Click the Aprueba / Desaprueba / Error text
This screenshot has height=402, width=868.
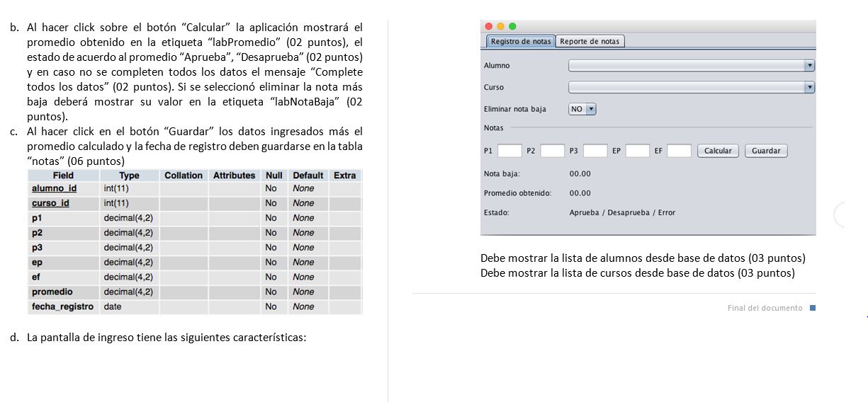(622, 212)
